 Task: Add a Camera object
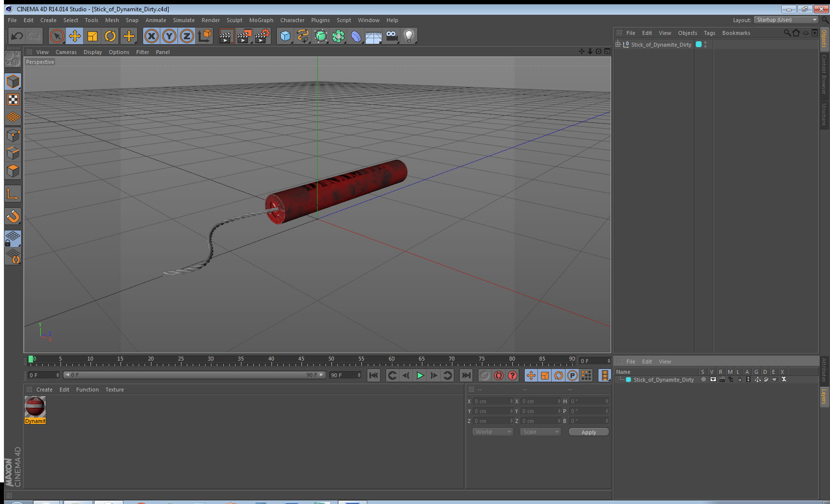[391, 36]
